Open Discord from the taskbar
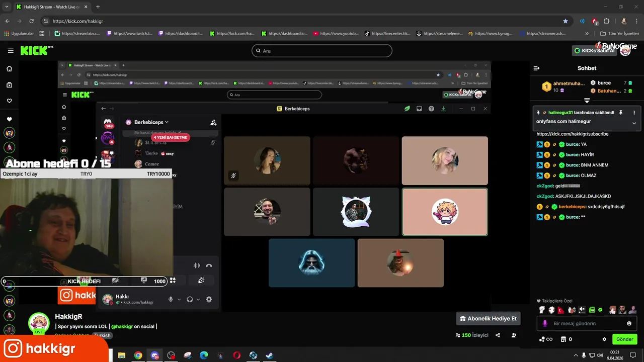The height and width of the screenshot is (362, 644). (x=155, y=355)
